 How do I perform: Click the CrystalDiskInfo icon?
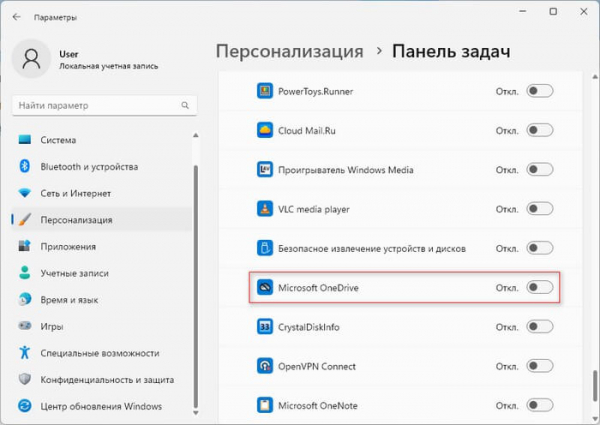click(x=265, y=327)
